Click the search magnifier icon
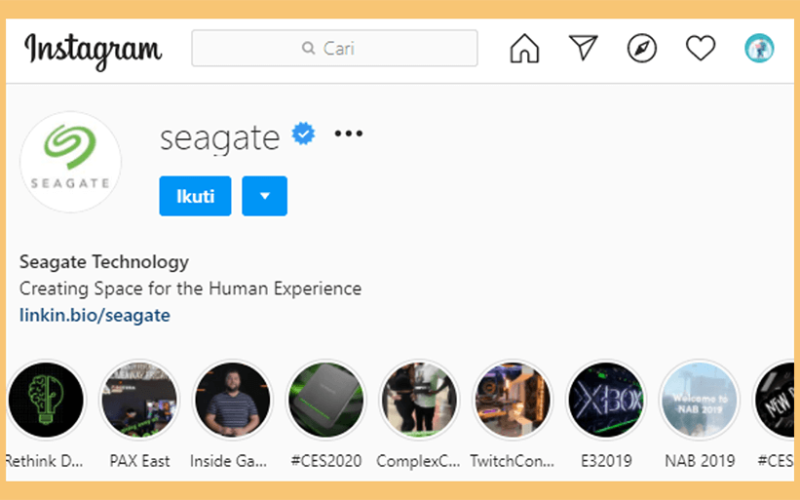Viewport: 800px width, 500px height. coord(308,48)
